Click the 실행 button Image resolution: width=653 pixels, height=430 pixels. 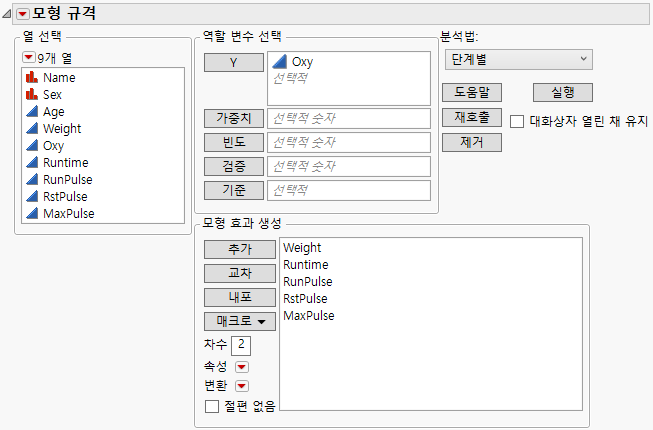pyautogui.click(x=563, y=92)
